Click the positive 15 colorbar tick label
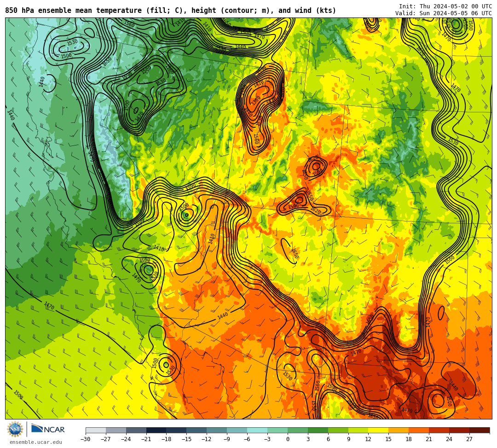The width and height of the screenshot is (497, 448). pos(388,439)
